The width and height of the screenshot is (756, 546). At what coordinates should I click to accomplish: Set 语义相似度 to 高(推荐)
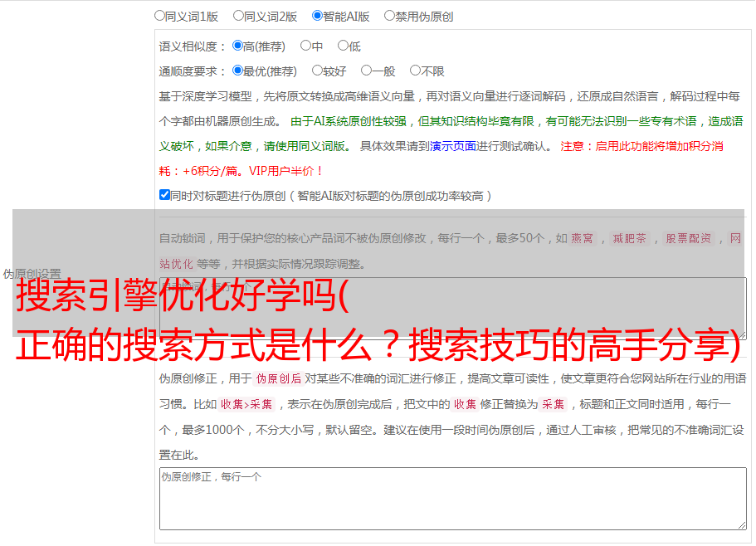tap(237, 46)
